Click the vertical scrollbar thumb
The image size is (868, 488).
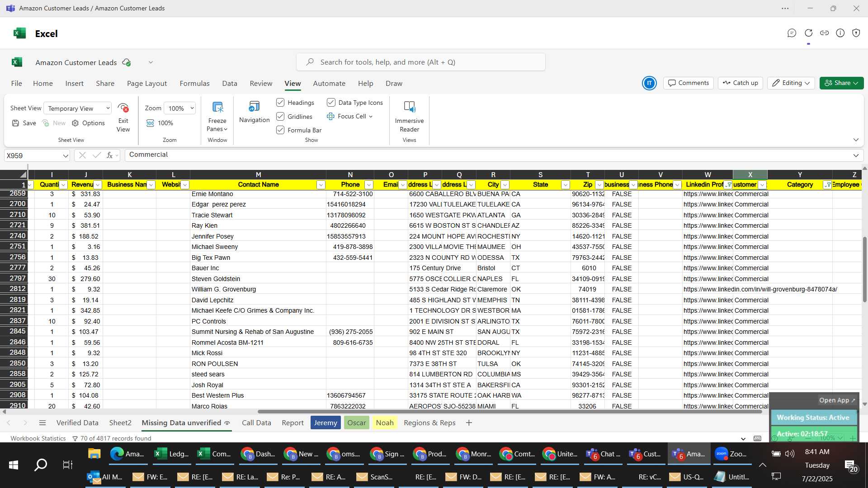tap(864, 269)
